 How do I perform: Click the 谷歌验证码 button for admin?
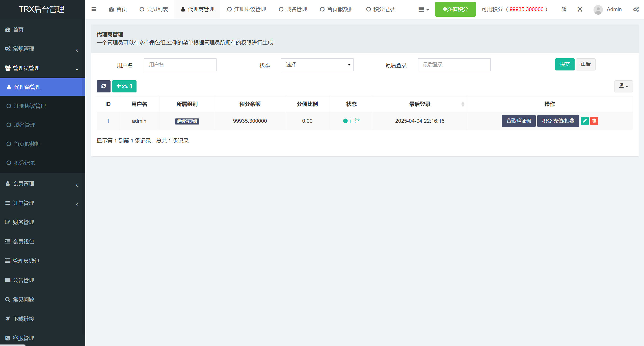(518, 121)
